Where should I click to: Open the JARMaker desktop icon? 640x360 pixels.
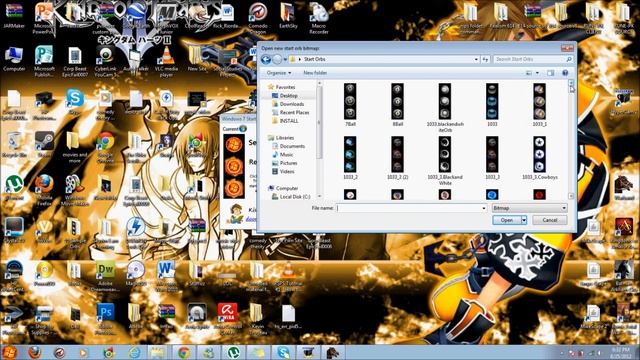click(x=14, y=16)
